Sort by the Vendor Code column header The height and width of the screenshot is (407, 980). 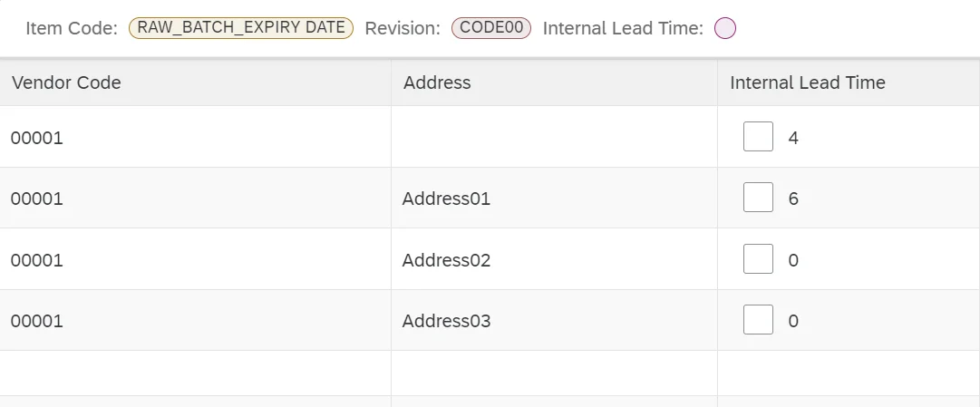[x=66, y=82]
